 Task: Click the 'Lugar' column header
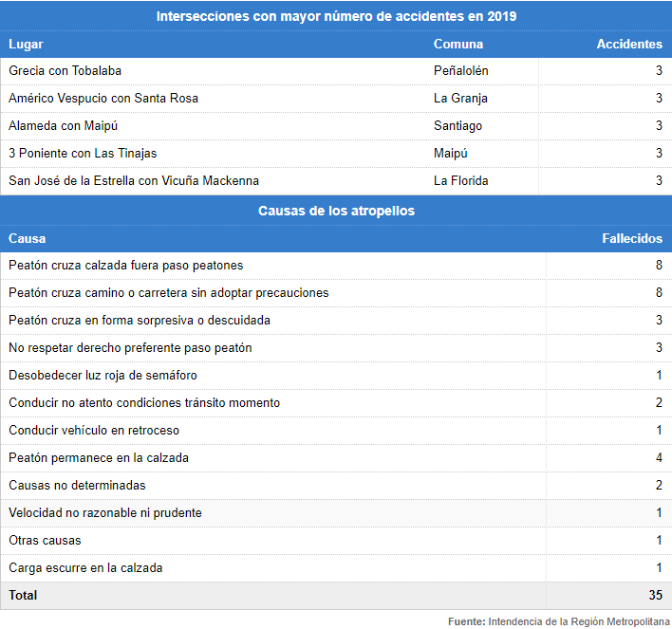point(26,44)
